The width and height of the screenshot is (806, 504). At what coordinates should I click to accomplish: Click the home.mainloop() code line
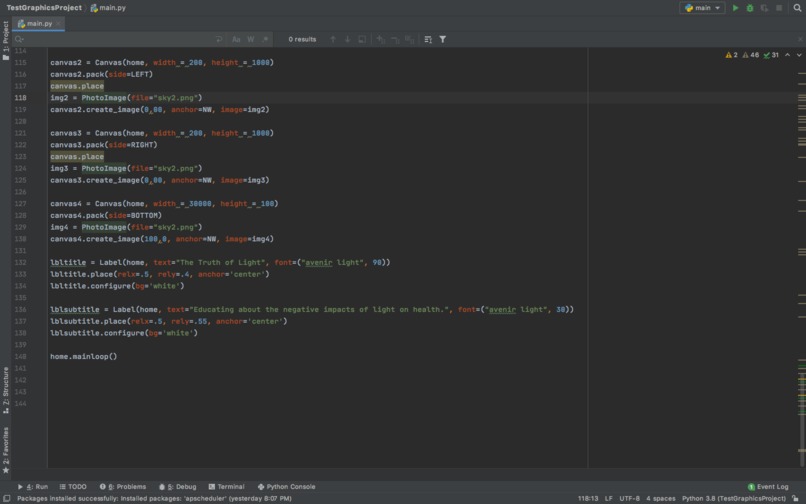tap(83, 356)
